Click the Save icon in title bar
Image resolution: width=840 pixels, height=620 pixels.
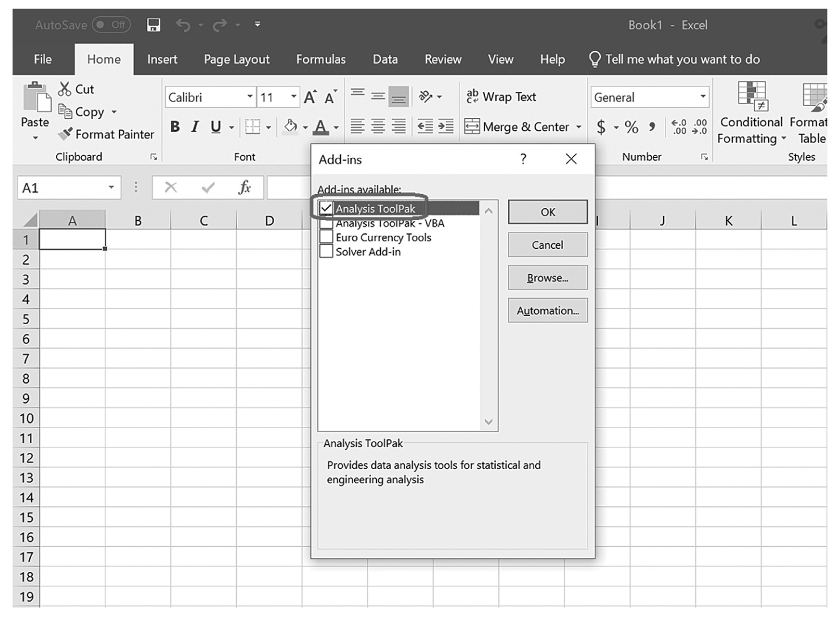(153, 25)
